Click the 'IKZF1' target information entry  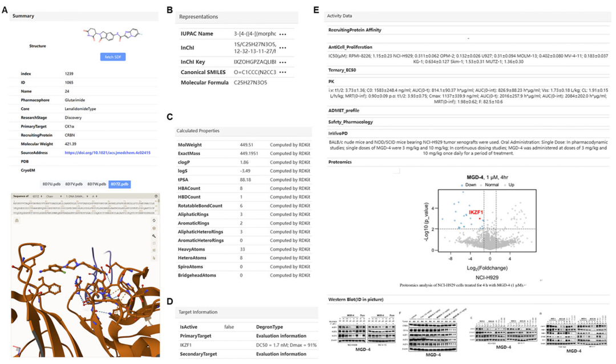click(x=185, y=345)
